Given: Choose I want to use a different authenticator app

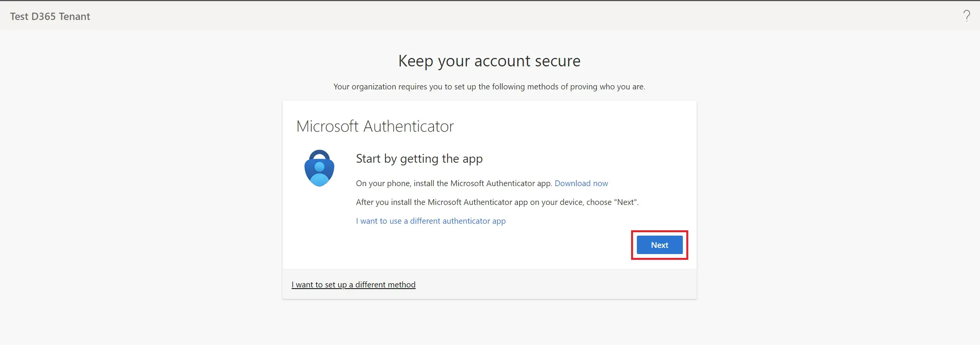Looking at the screenshot, I should click(431, 221).
